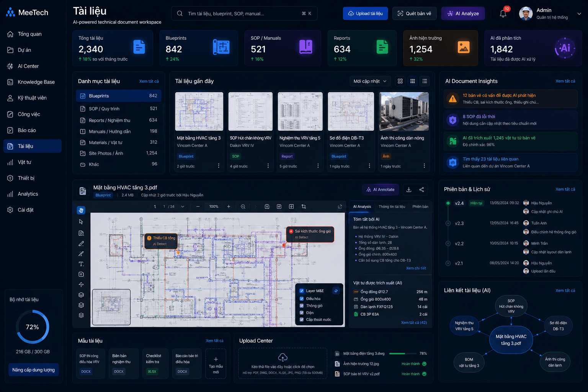
Task: Open the Ảnh thi công dàn nóng thumbnail
Action: (x=404, y=111)
